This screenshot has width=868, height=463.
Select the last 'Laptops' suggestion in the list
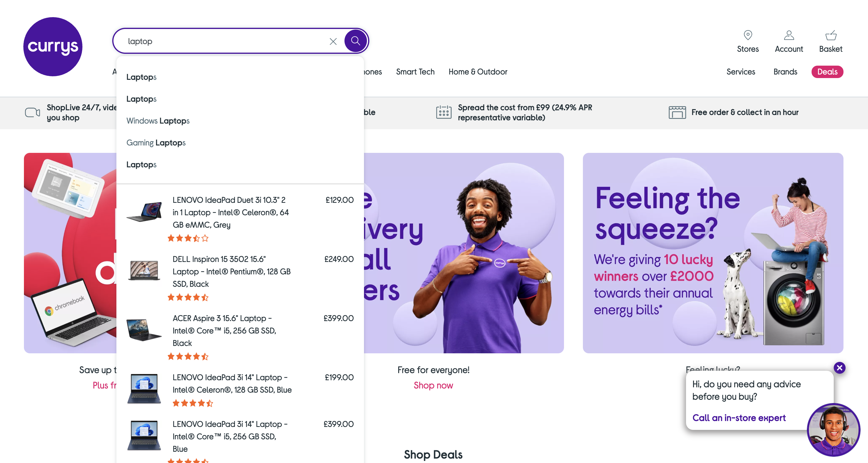(x=142, y=165)
